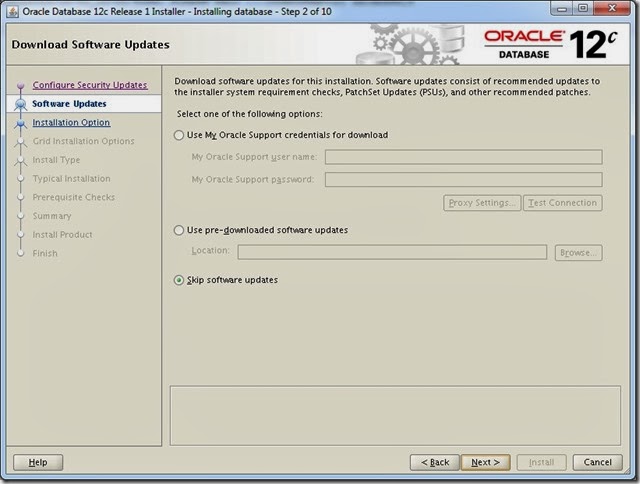The width and height of the screenshot is (640, 484).
Task: Click Browse button for location
Action: (578, 253)
